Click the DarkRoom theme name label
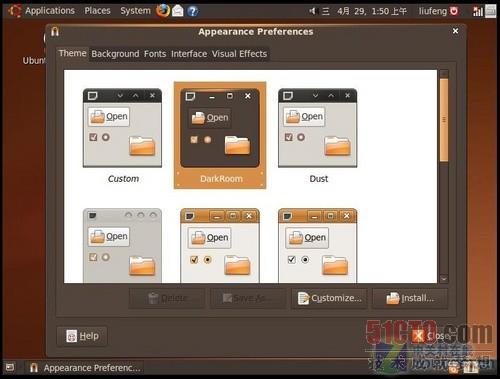The width and height of the screenshot is (500, 379). coord(221,179)
